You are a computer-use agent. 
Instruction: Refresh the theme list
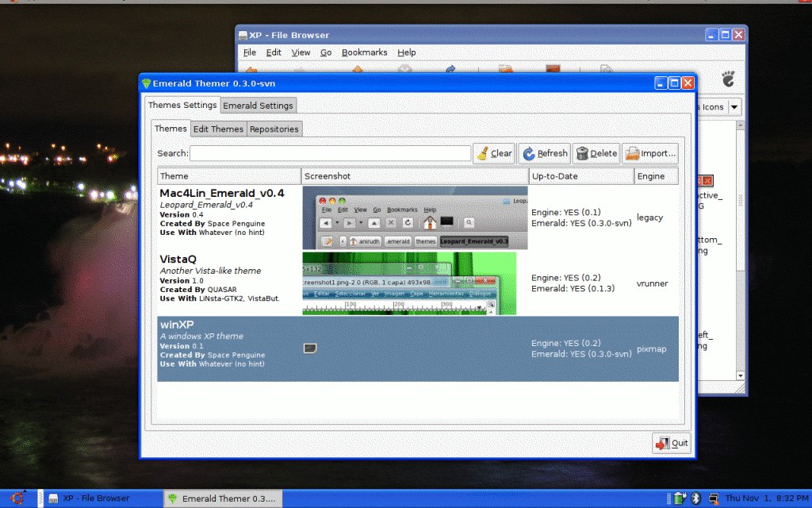click(544, 153)
